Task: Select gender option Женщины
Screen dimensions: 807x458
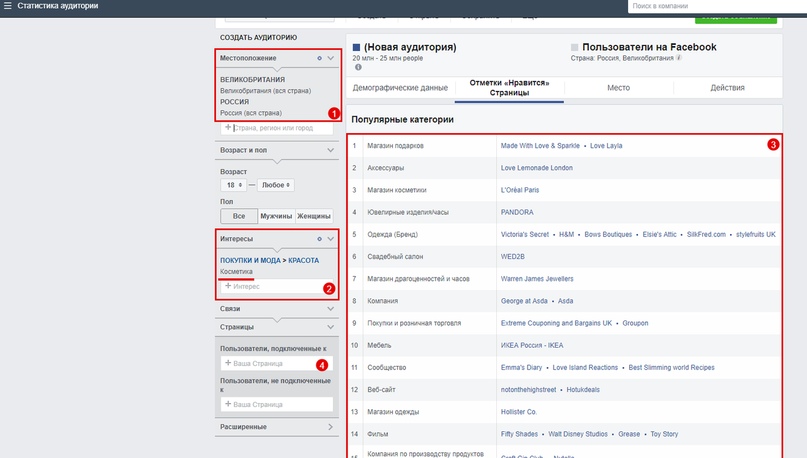Action: coord(313,216)
